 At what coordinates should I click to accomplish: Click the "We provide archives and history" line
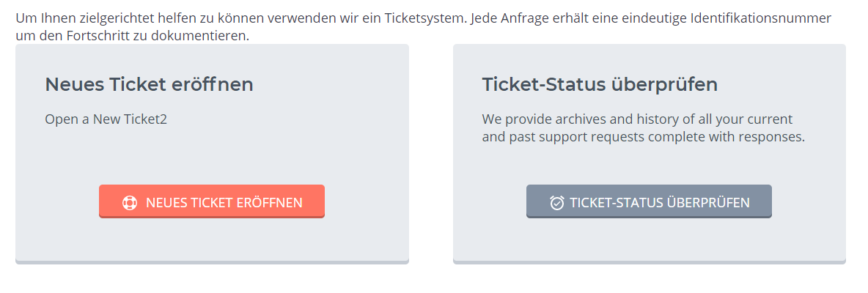click(x=637, y=119)
